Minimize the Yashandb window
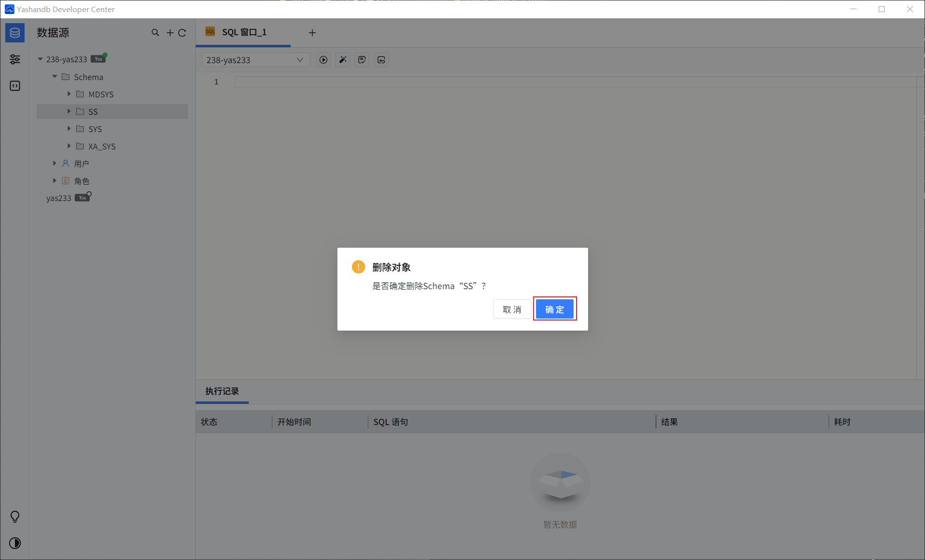 point(854,9)
